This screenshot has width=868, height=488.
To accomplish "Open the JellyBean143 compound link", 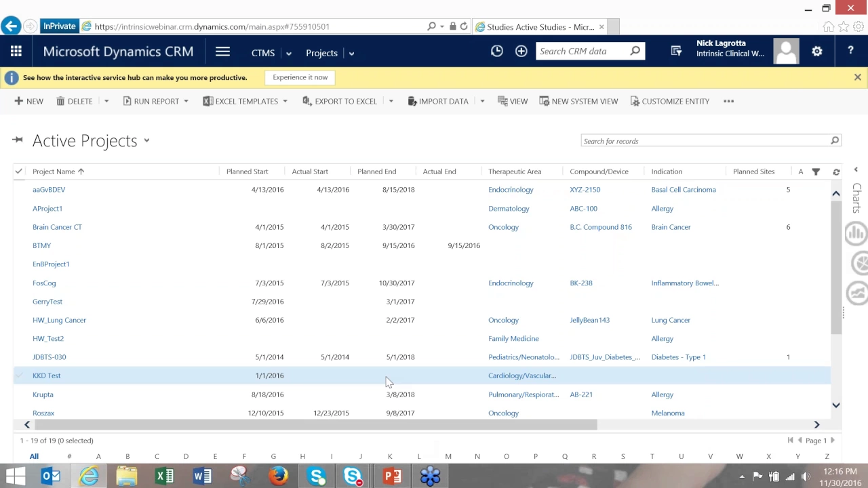I will [589, 320].
